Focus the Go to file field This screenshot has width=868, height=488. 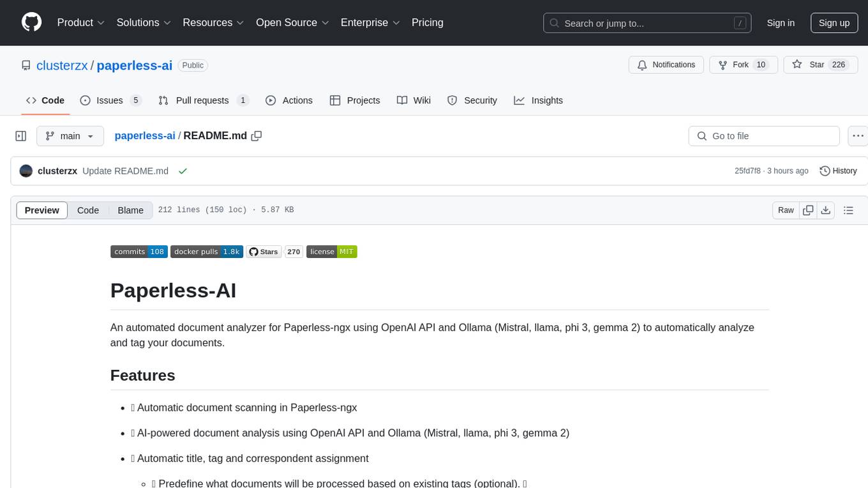click(x=764, y=136)
